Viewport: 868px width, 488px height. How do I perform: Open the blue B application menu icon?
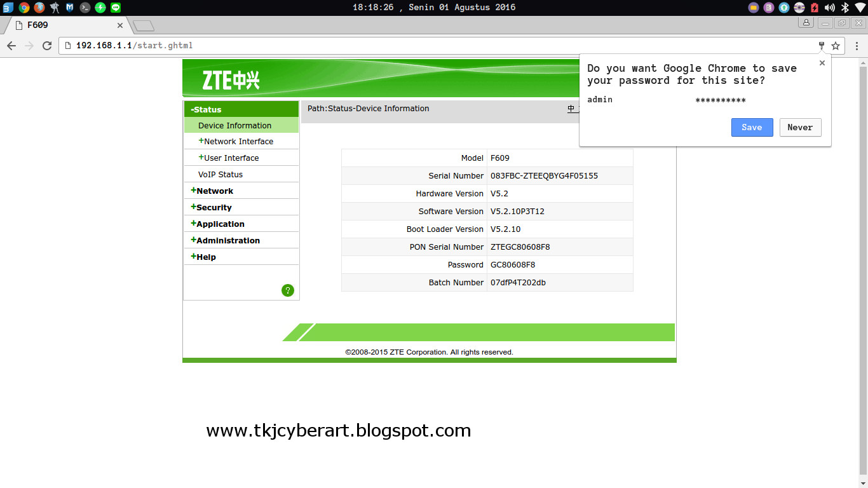pyautogui.click(x=8, y=8)
